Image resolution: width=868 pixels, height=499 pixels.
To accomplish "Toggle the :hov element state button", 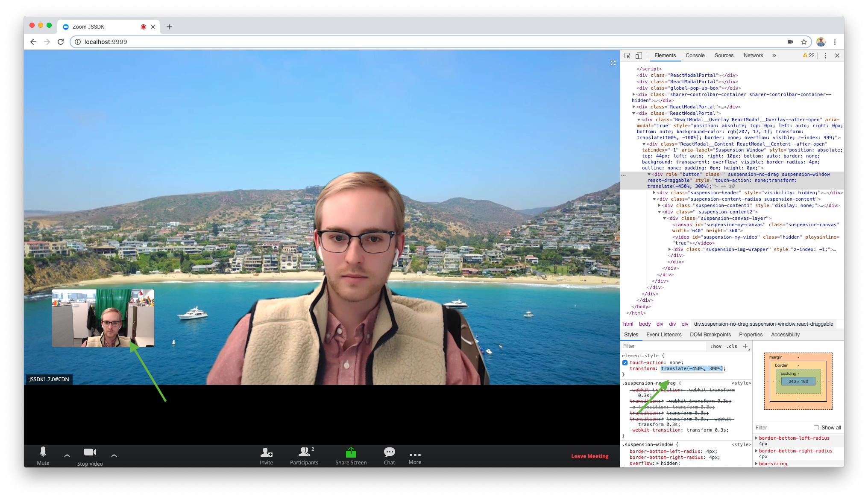I will coord(716,346).
